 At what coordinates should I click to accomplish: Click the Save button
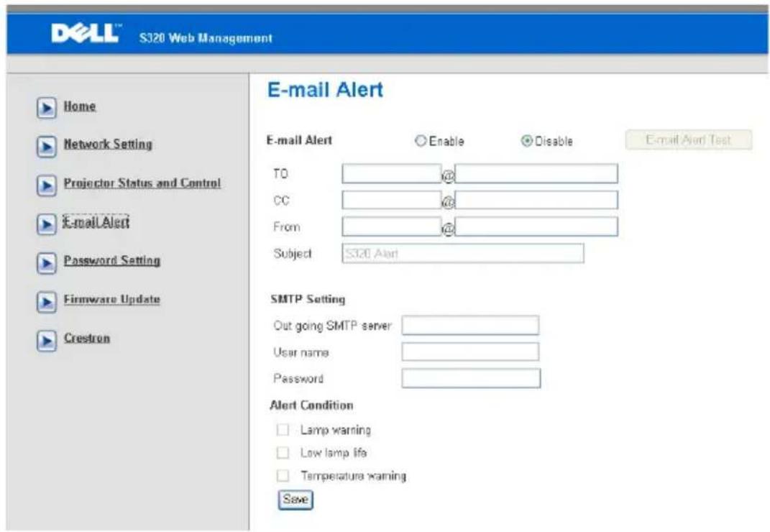point(295,500)
